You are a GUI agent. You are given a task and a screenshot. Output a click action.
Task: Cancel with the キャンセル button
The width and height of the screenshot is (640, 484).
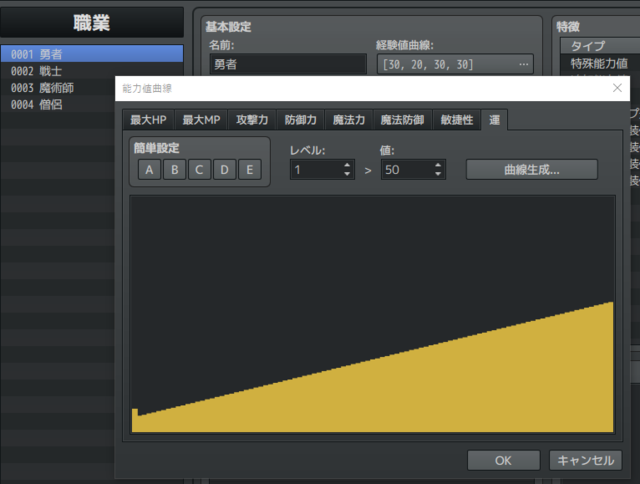pos(586,460)
